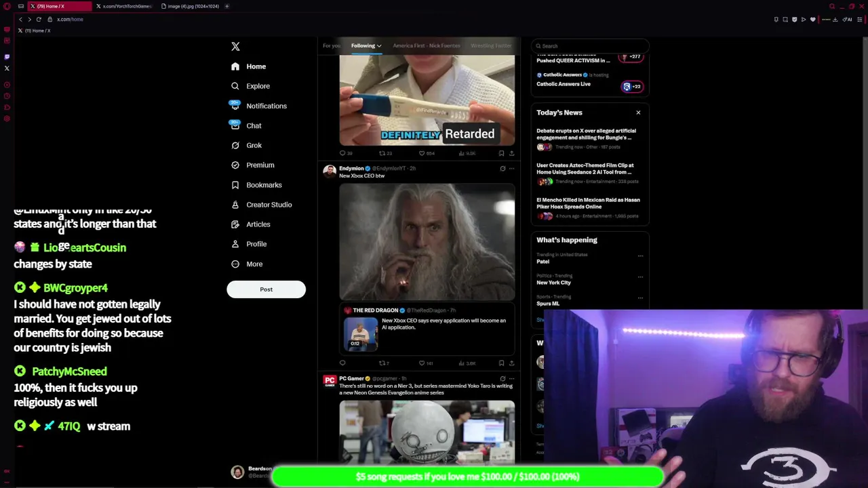Open Home in the X sidebar
Image resolution: width=868 pixels, height=488 pixels.
(x=248, y=66)
